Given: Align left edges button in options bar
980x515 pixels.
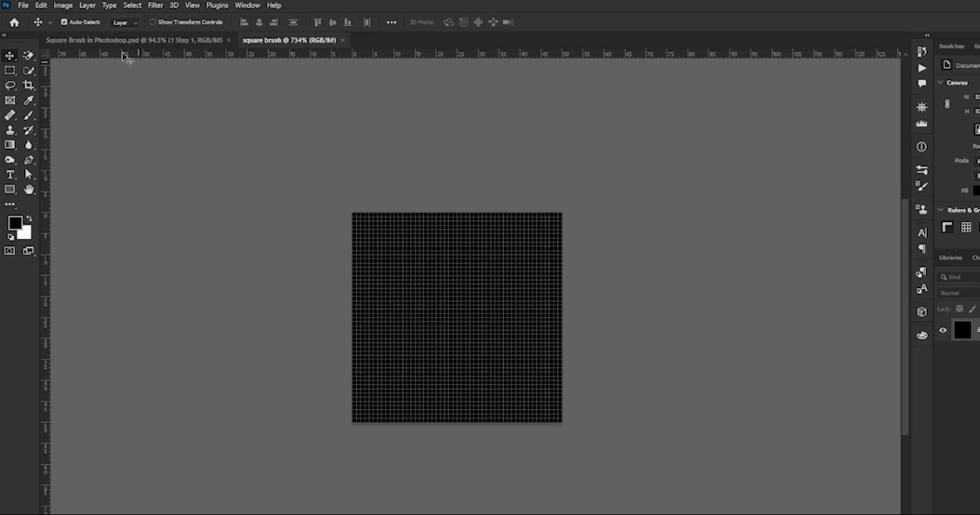Looking at the screenshot, I should pyautogui.click(x=245, y=22).
